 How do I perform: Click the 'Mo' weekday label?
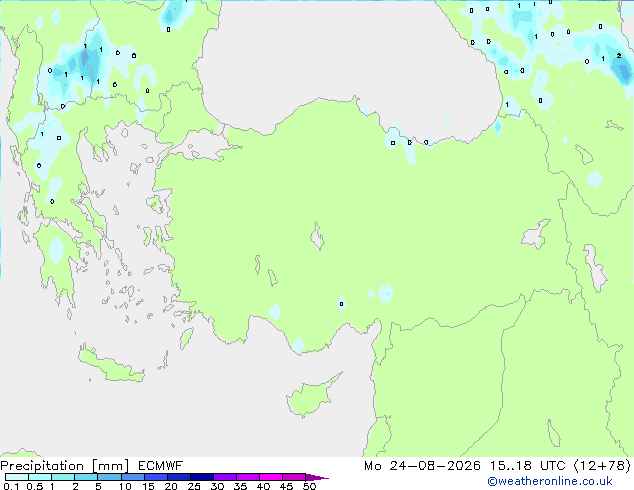tap(373, 466)
